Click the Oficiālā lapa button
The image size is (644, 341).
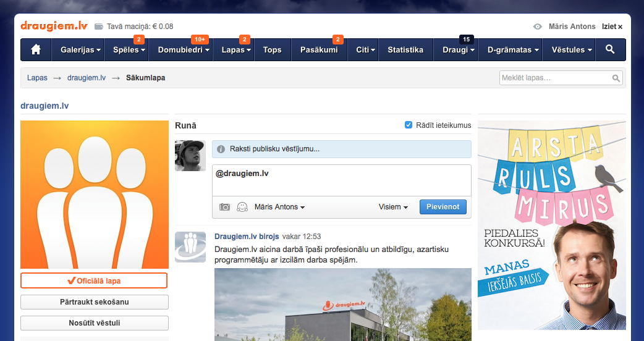point(94,280)
